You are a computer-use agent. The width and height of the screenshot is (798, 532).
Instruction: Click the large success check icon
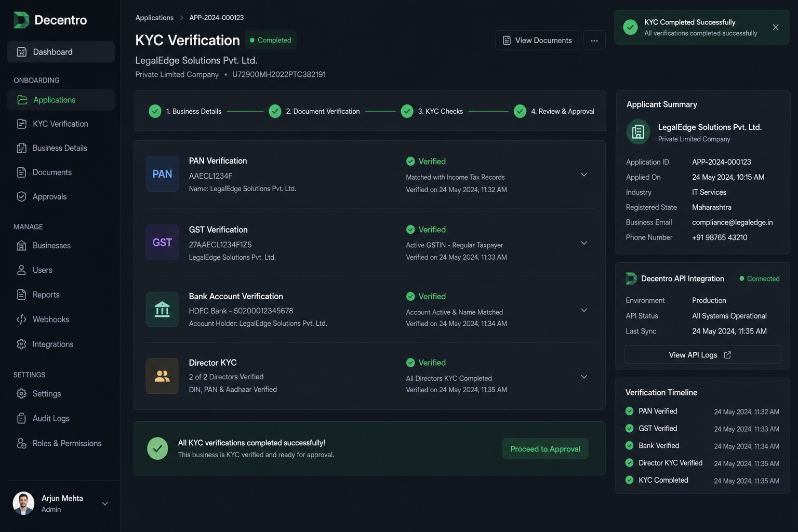[157, 448]
